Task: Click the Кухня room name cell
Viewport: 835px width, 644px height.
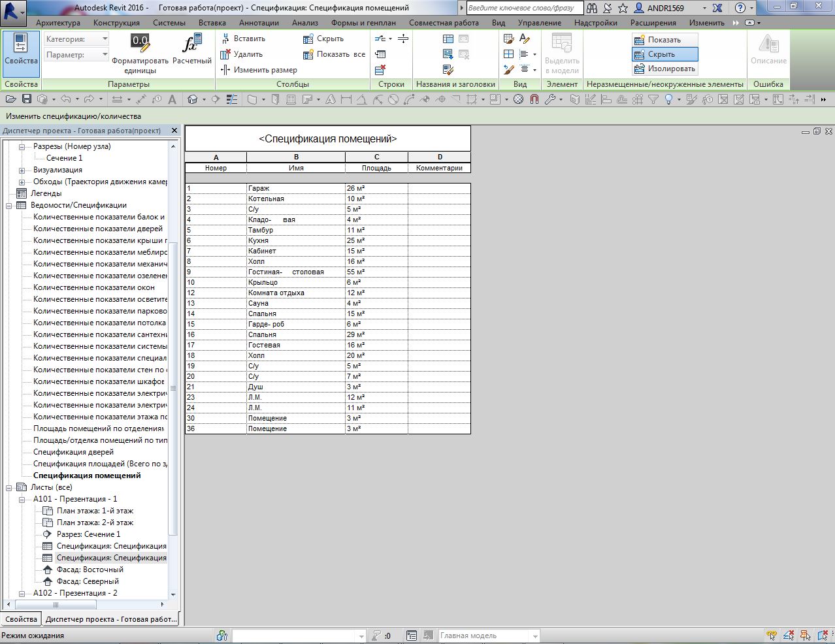Action: pyautogui.click(x=296, y=240)
